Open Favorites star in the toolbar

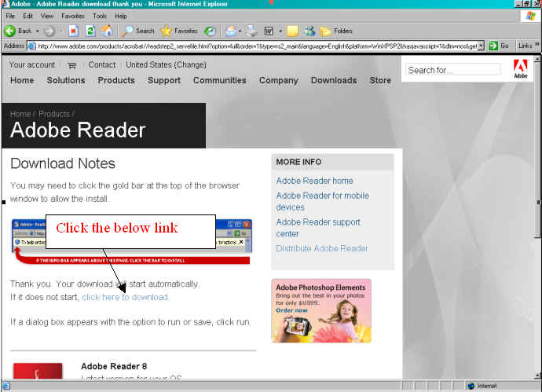tap(167, 31)
